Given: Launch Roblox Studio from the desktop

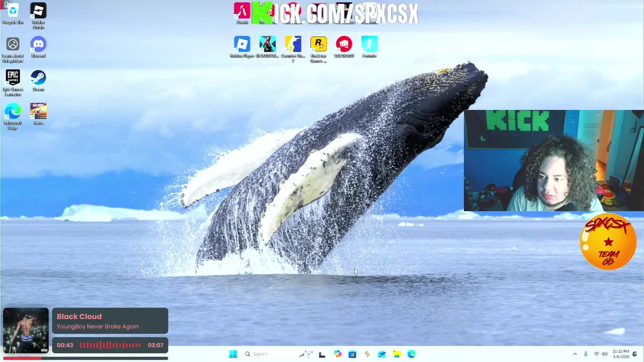Looking at the screenshot, I should click(x=38, y=16).
